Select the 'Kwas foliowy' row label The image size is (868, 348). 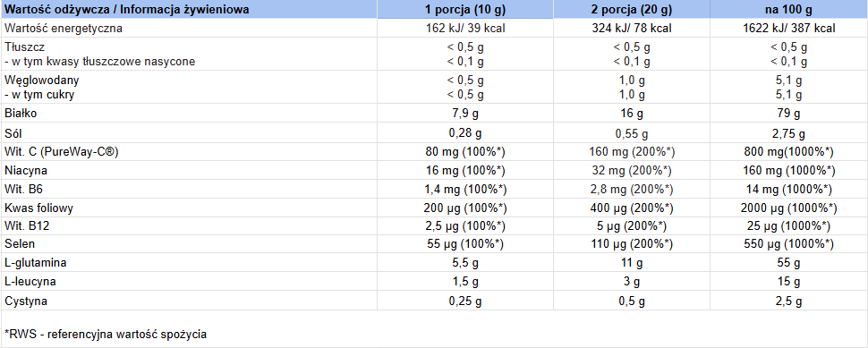38,208
